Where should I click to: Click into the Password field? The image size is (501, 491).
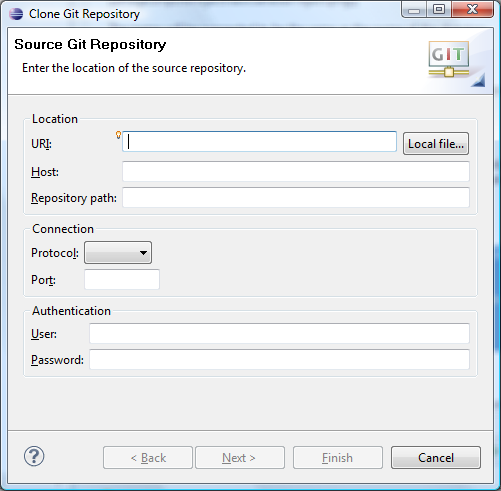279,359
